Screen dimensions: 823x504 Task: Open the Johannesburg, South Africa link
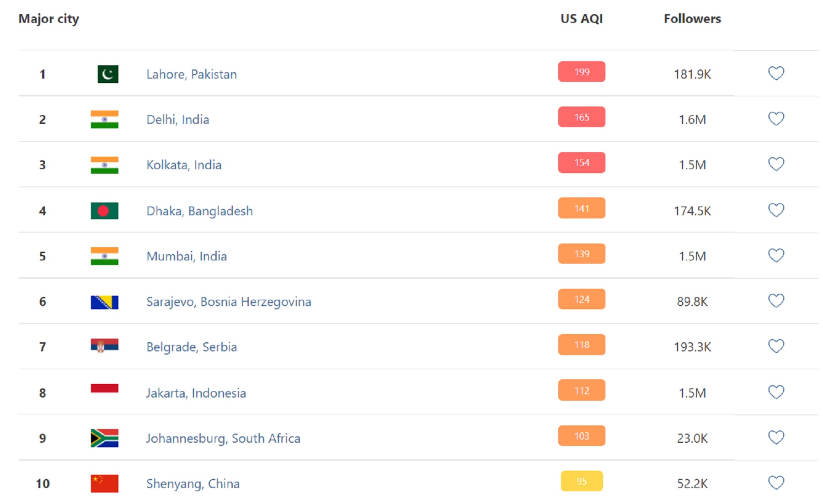click(x=223, y=438)
